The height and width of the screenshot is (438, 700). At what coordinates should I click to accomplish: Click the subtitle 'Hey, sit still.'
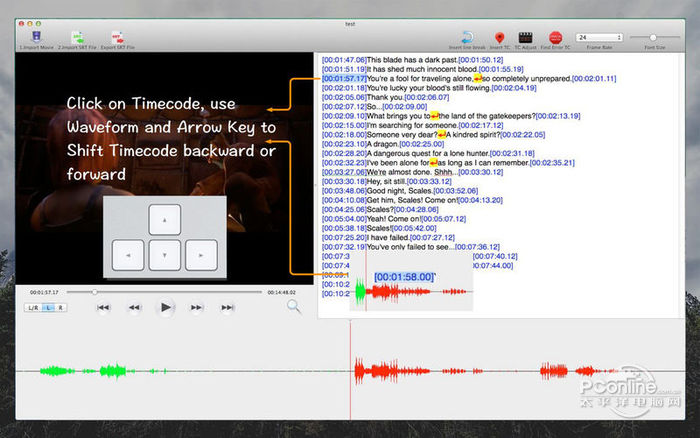point(387,182)
